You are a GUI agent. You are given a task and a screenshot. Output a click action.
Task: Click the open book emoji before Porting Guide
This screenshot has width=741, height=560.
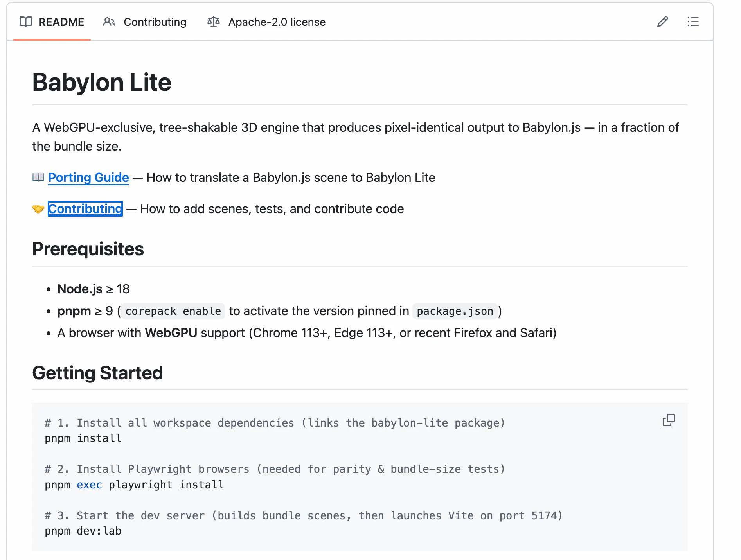pos(38,178)
